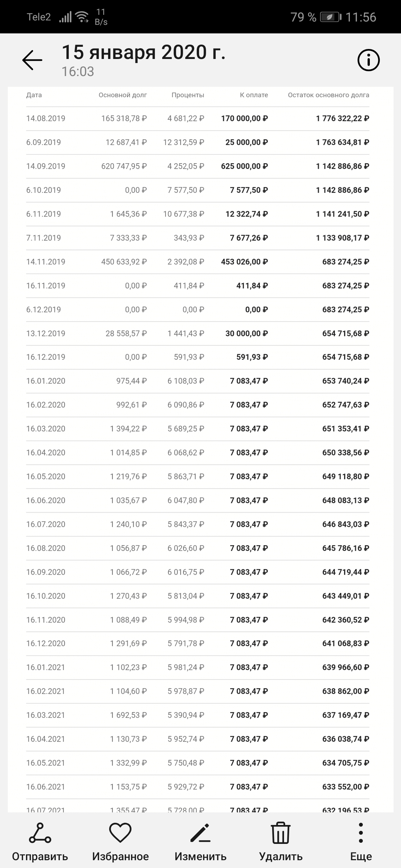Tap the battery indicator in status bar
Screen dimensions: 401x868
coord(330,17)
